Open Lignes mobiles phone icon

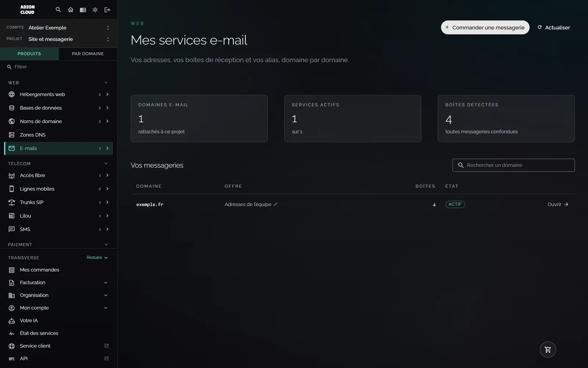(x=12, y=189)
